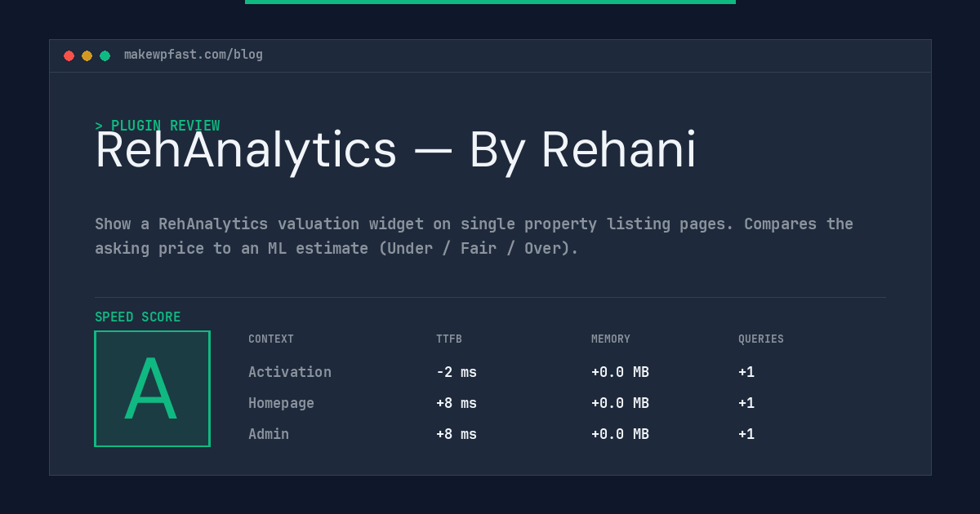Click the CONTEXT column header
Image resolution: width=980 pixels, height=514 pixels.
tap(271, 339)
